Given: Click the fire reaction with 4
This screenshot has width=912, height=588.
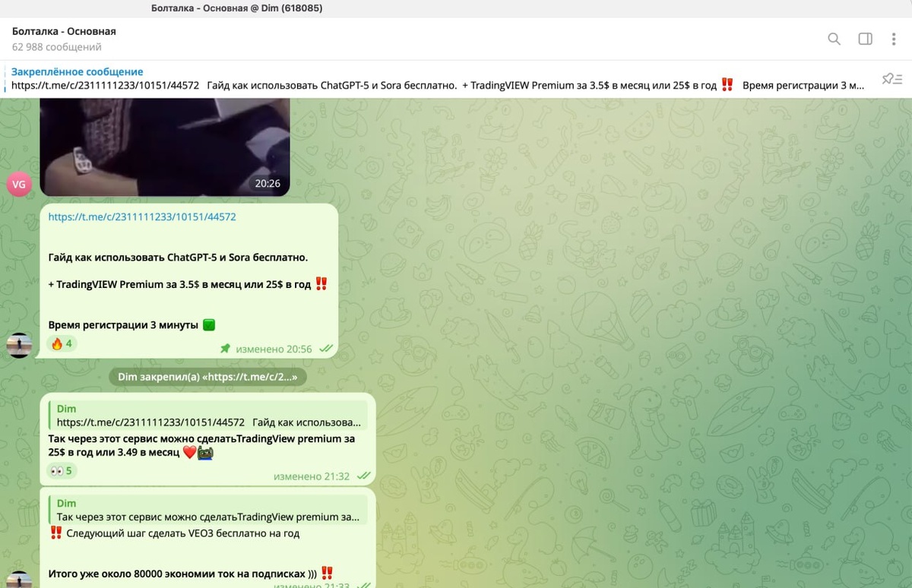Looking at the screenshot, I should point(62,343).
